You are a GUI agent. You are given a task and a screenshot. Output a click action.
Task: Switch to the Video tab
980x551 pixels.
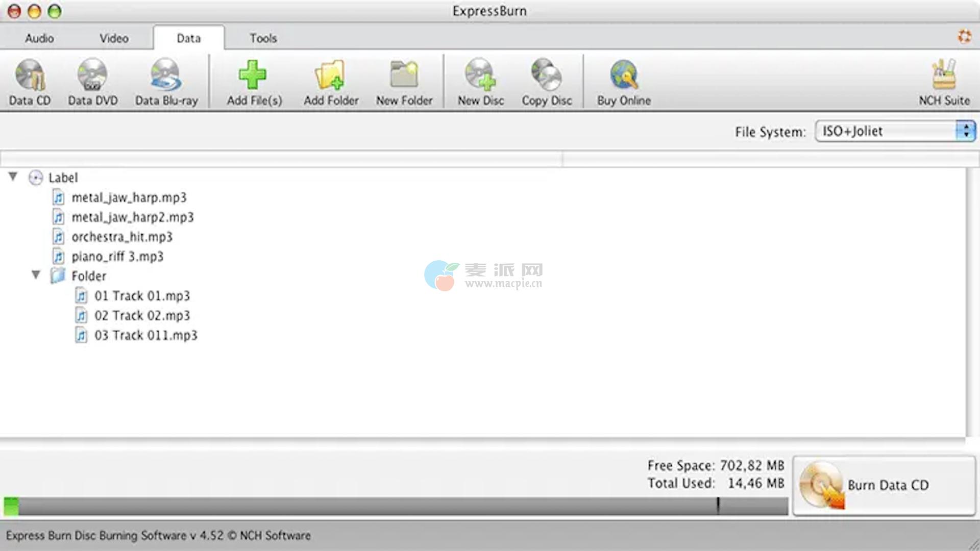(x=114, y=38)
